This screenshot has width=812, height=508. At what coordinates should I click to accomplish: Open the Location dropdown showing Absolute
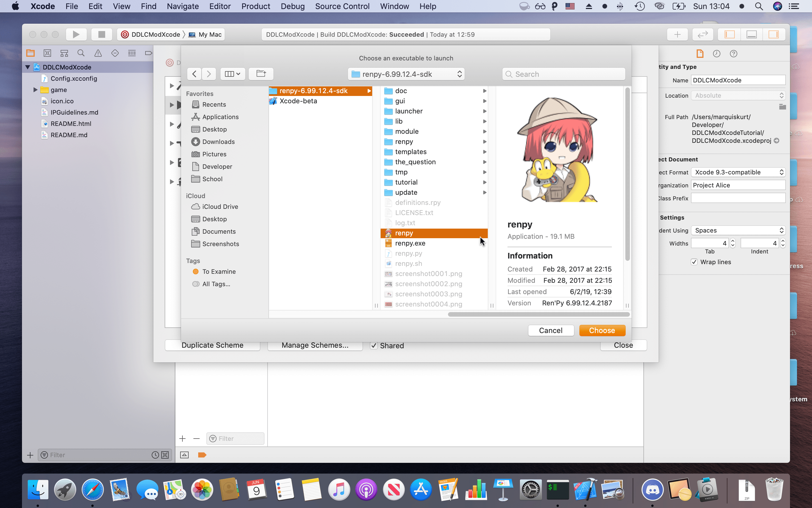738,95
